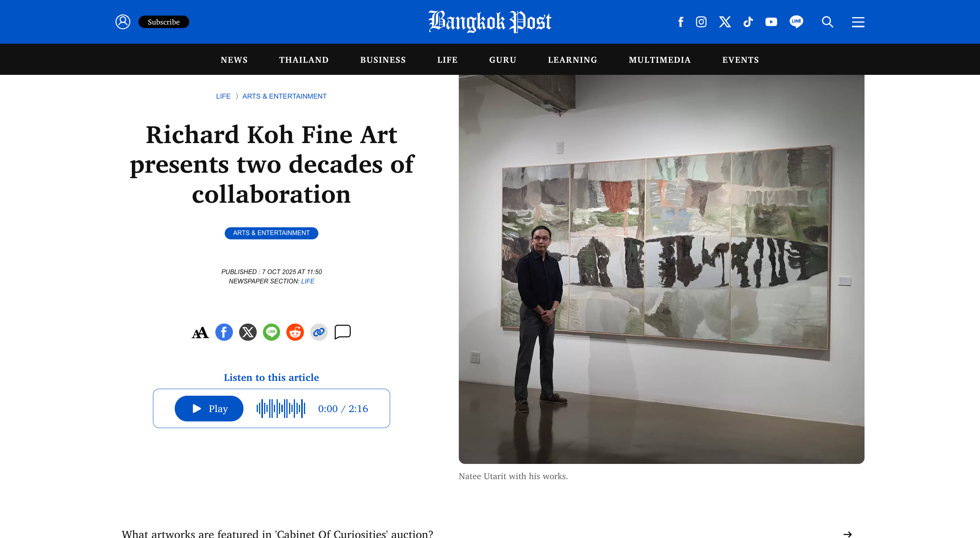The image size is (980, 538).
Task: Switch to the BUSINESS section
Action: (x=383, y=60)
